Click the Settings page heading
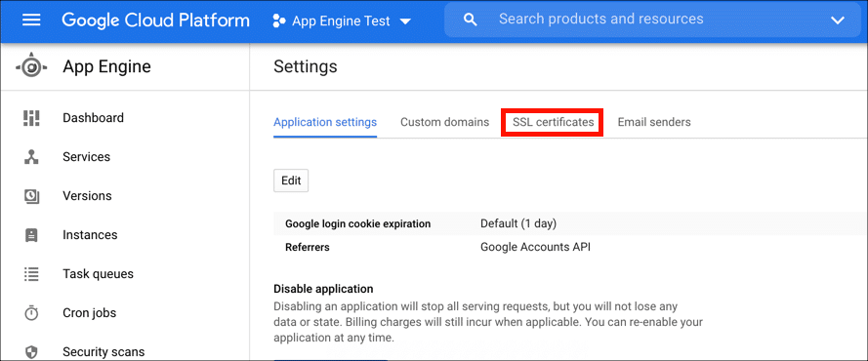868x361 pixels. [305, 67]
